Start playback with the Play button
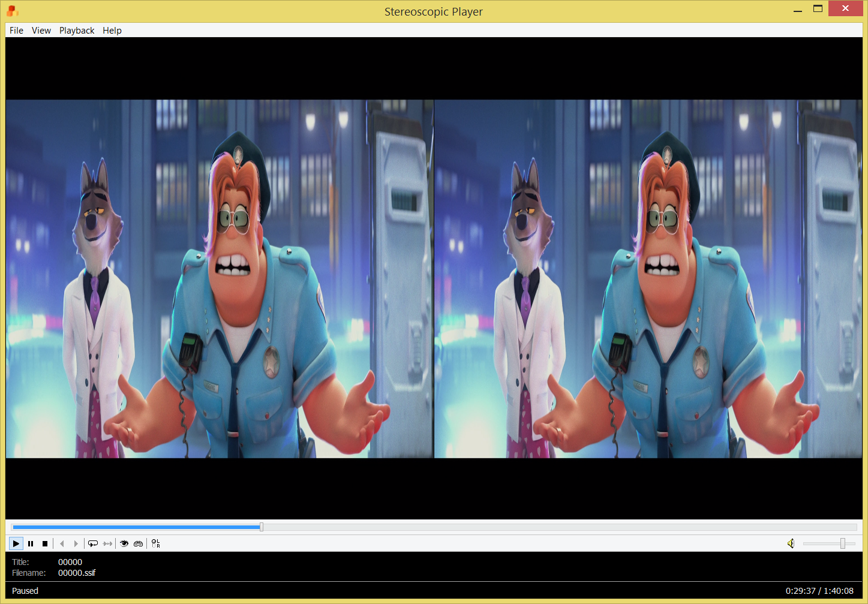Viewport: 868px width, 604px height. pyautogui.click(x=16, y=543)
